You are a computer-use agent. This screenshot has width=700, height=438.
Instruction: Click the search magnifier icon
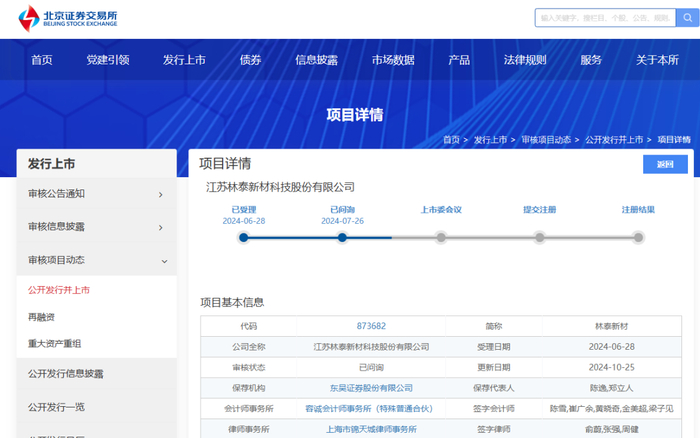point(684,18)
